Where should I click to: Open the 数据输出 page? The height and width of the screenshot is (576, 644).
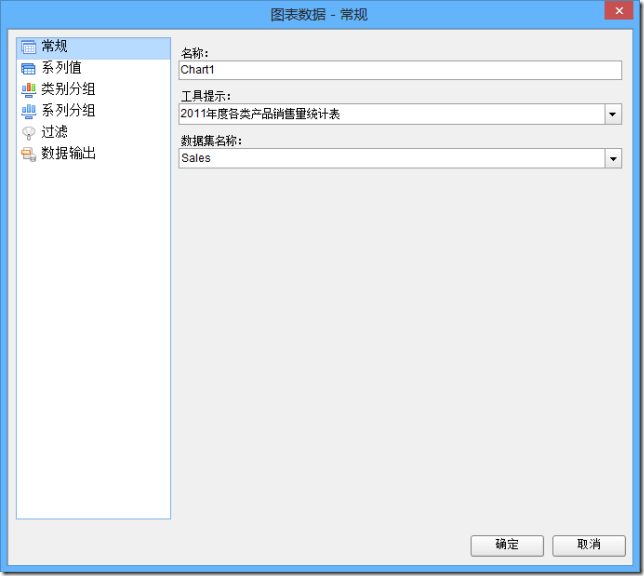[68, 153]
